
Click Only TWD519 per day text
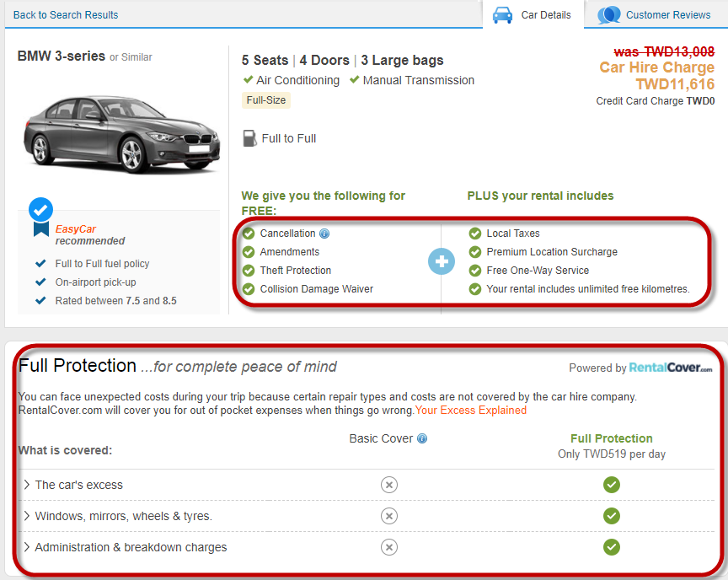point(612,454)
